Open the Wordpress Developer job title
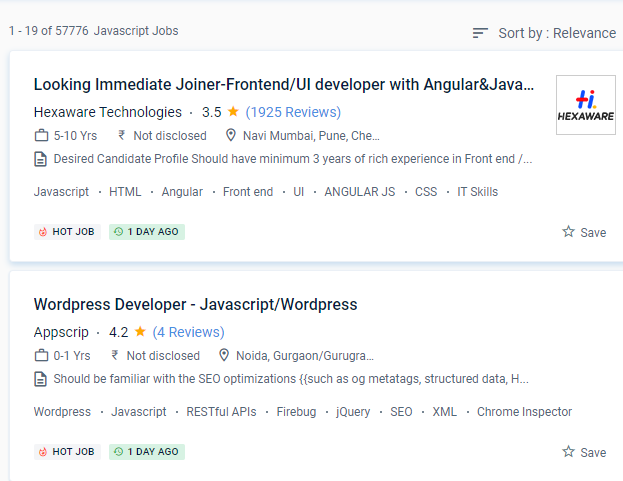This screenshot has height=481, width=623. (195, 304)
